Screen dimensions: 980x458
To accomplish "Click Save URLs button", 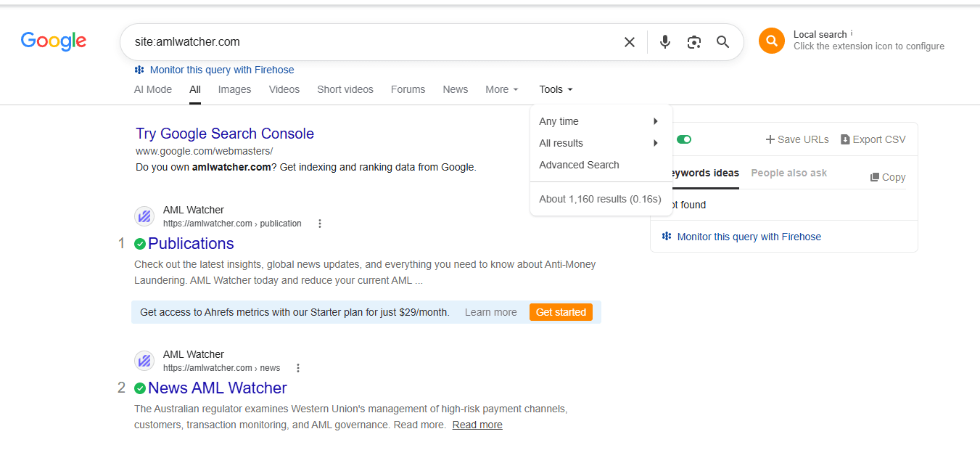I will [x=797, y=139].
